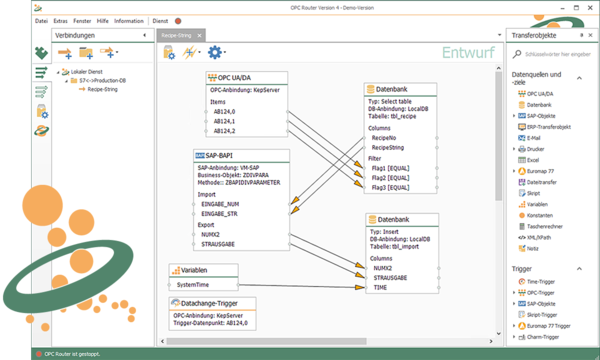
Task: Select Excel transfer object
Action: pyautogui.click(x=528, y=160)
